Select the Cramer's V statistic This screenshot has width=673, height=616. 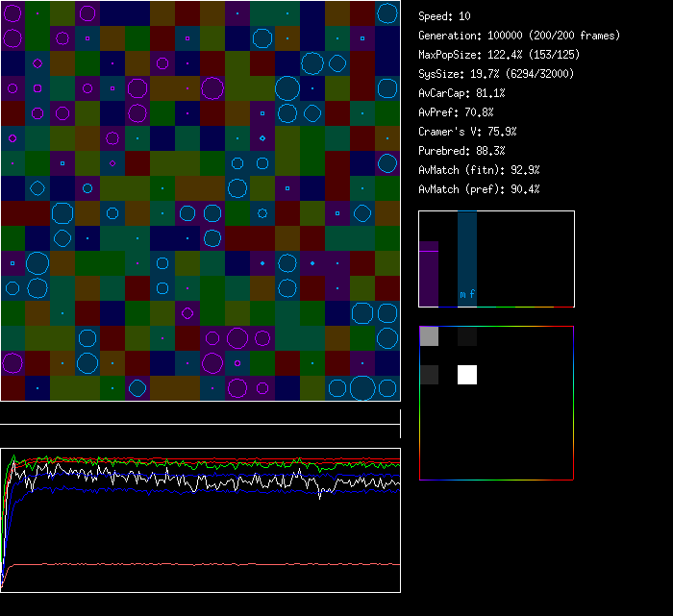(x=467, y=132)
